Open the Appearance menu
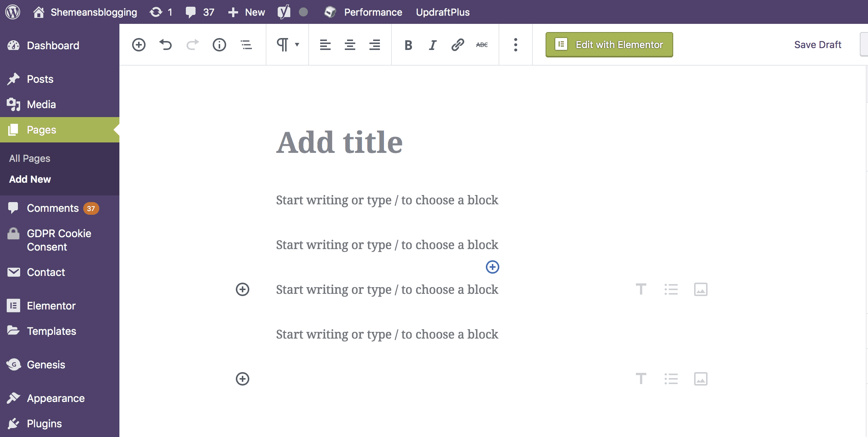Viewport: 868px width, 437px height. (60, 398)
